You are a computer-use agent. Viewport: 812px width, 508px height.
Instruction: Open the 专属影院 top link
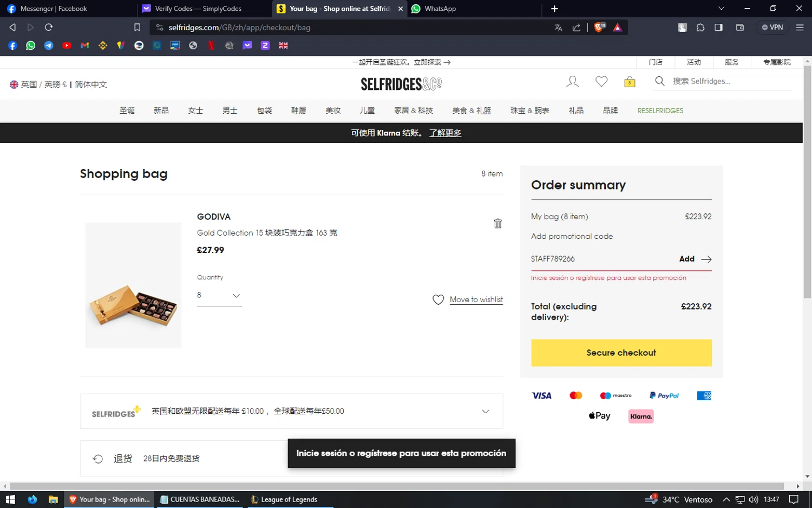click(x=777, y=62)
